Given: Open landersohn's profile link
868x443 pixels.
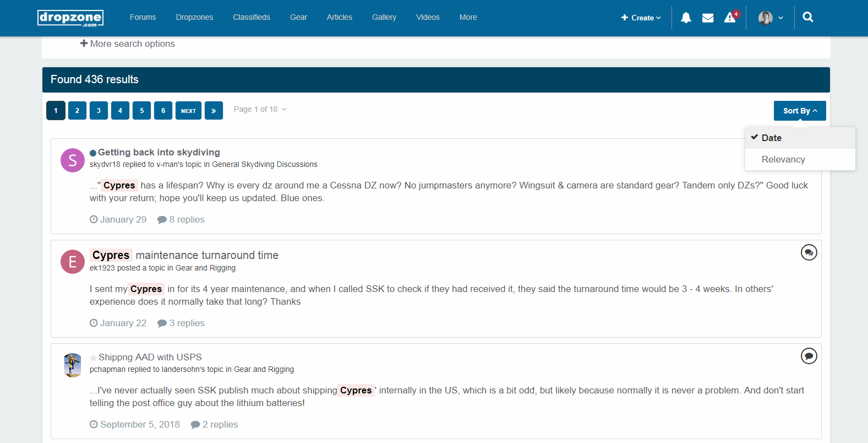Looking at the screenshot, I should 183,369.
